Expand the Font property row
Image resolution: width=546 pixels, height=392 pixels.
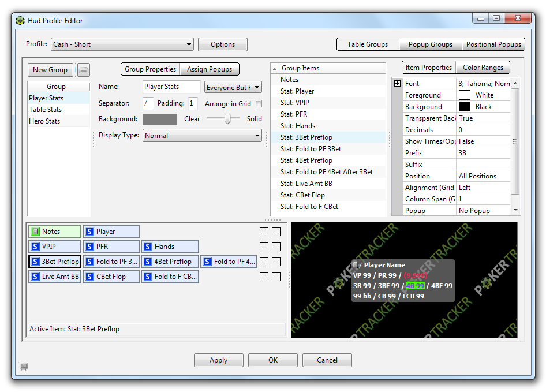click(x=397, y=84)
